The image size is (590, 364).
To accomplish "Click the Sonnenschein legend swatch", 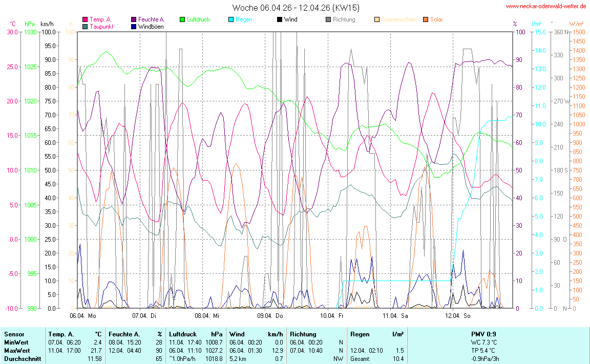I will [377, 20].
